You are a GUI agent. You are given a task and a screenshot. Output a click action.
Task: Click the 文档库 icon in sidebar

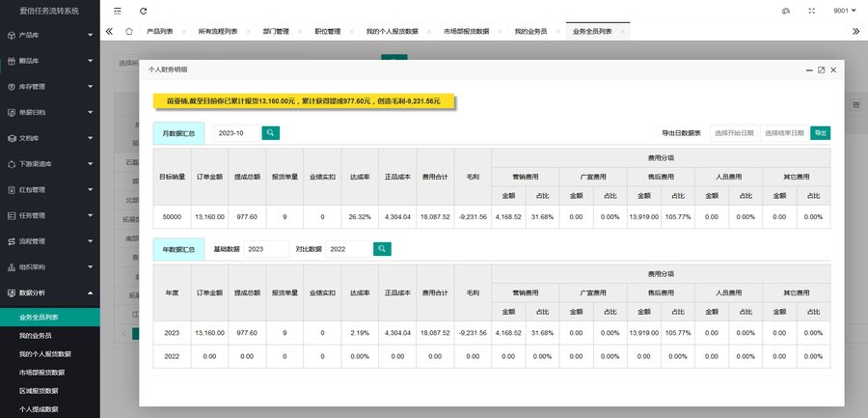[12, 139]
